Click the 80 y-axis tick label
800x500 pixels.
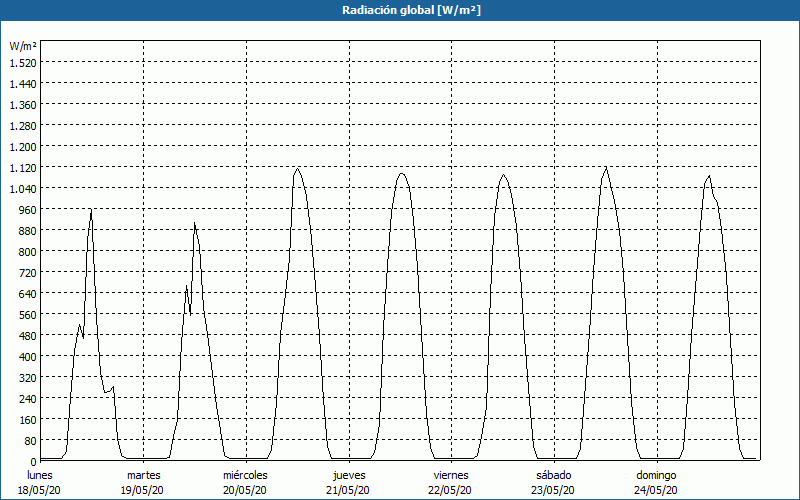[x=30, y=440]
